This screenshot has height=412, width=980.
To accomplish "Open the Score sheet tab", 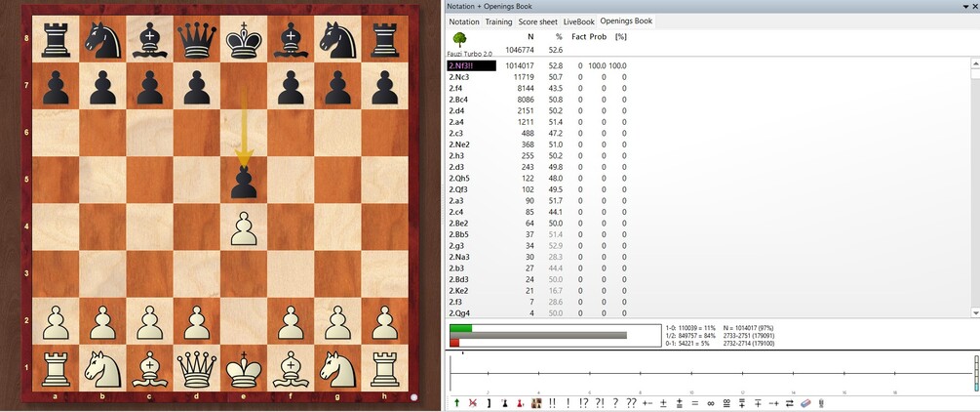I will click(x=537, y=21).
